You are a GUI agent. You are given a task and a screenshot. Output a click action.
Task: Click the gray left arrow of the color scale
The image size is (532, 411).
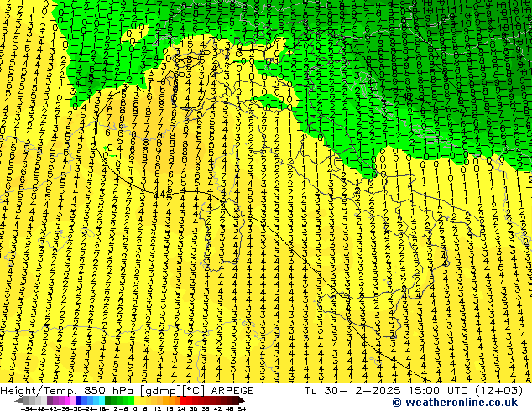19,401
